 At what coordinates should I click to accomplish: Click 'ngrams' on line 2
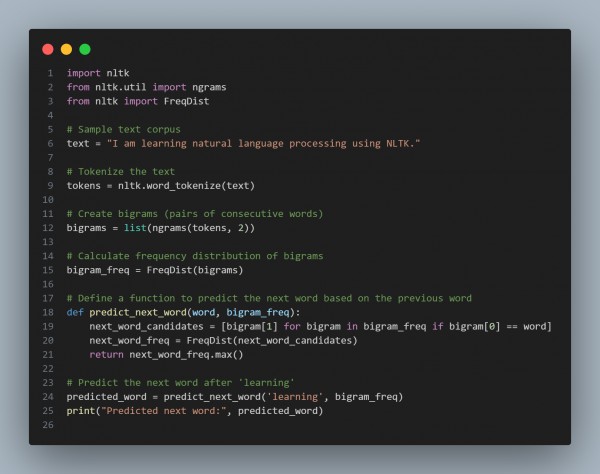pos(209,88)
